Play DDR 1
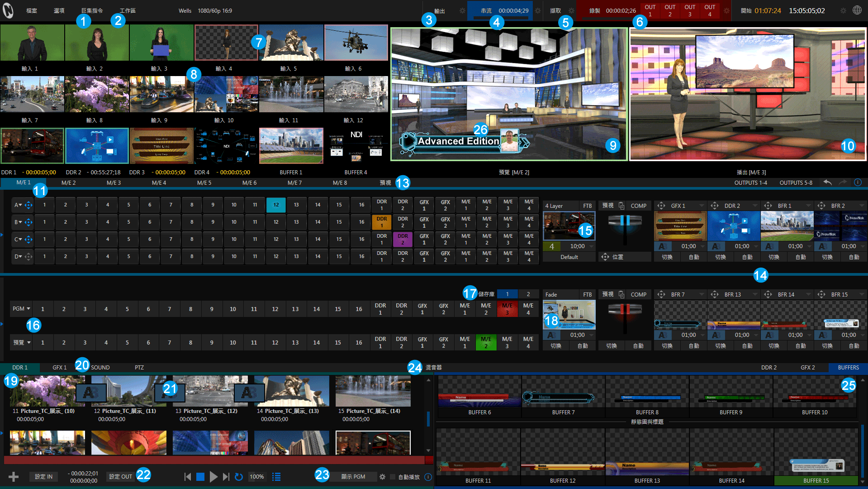Screen dimensions: 868x489 (x=213, y=476)
